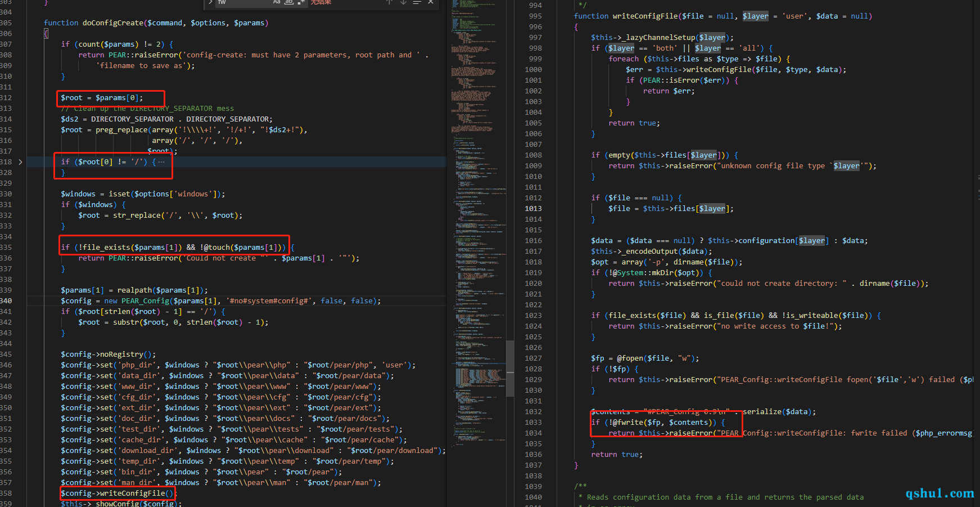Close the find widget

tap(431, 2)
